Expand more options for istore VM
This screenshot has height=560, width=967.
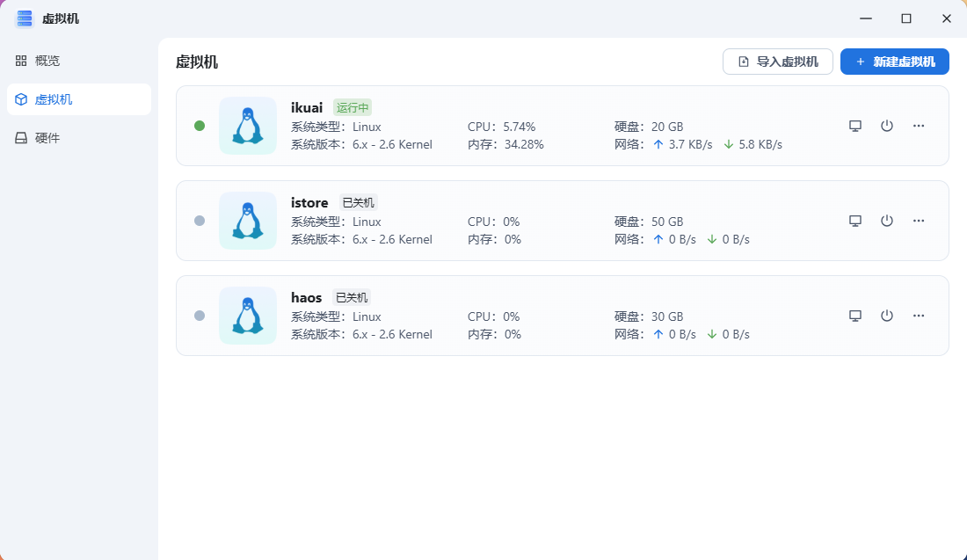click(x=919, y=221)
